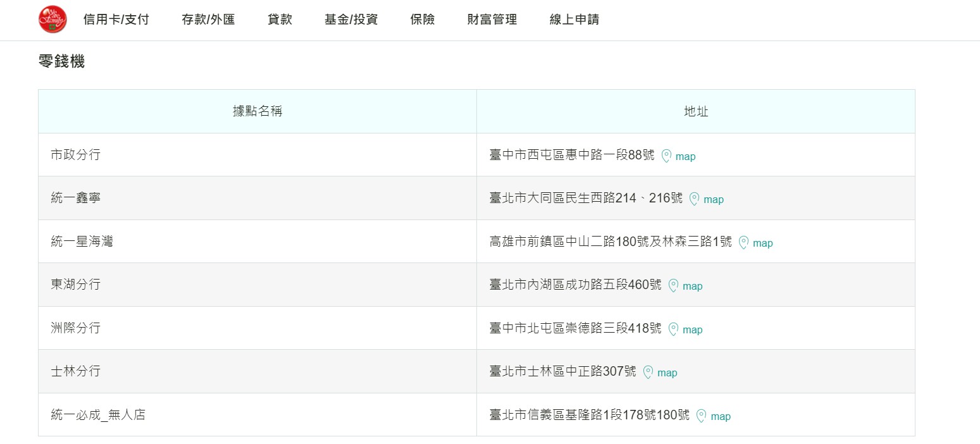
Task: Click the map pin icon for 統一必成_無人店
Action: [x=701, y=416]
